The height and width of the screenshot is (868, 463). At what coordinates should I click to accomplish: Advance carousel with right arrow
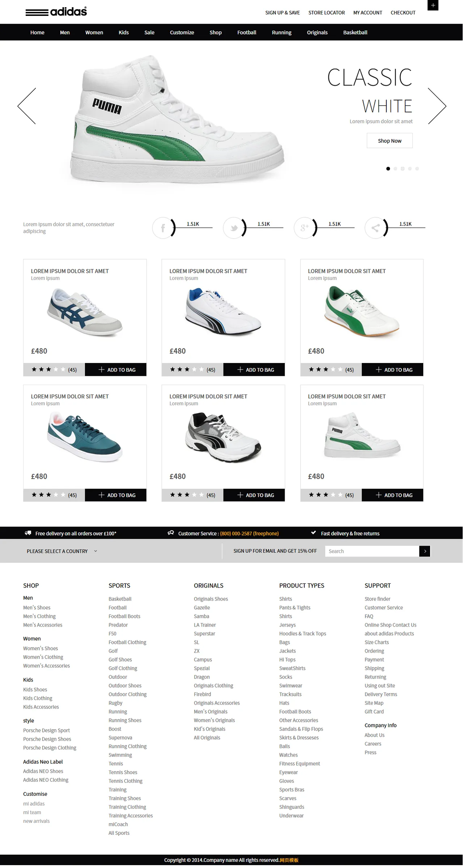(437, 106)
